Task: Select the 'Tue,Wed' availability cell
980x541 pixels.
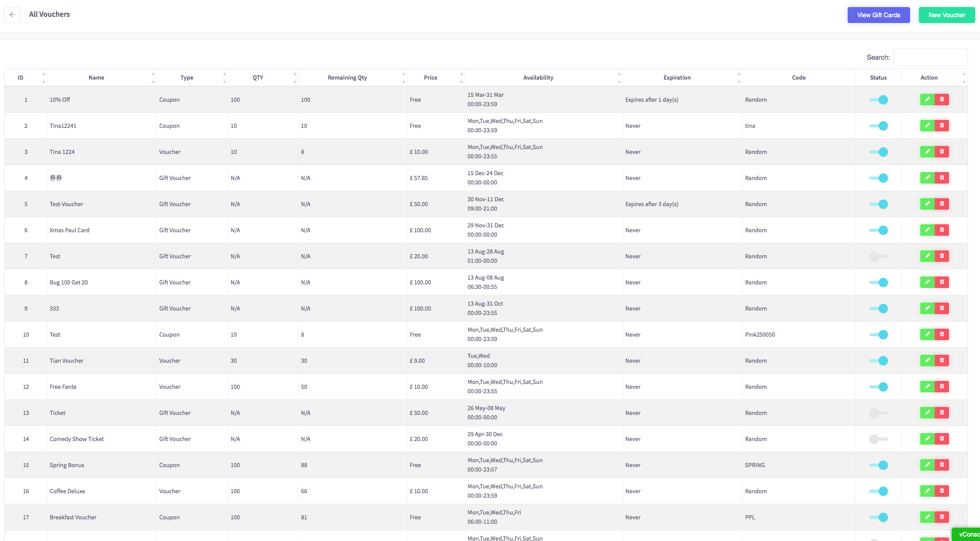Action: pos(544,361)
